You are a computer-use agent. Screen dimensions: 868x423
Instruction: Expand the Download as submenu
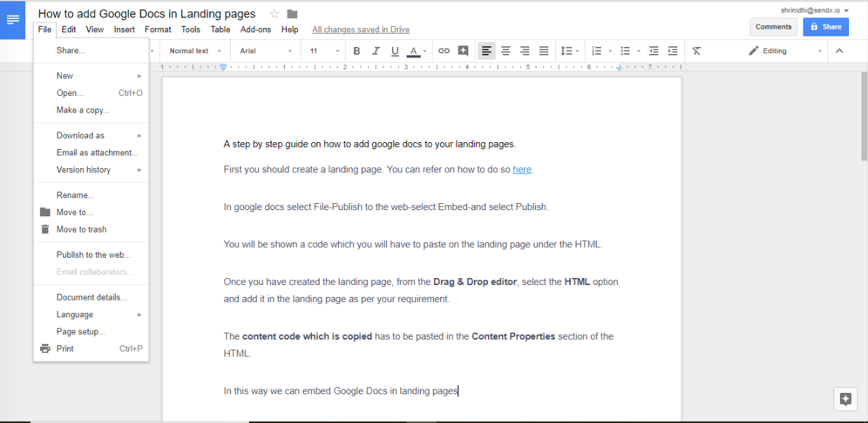point(91,135)
